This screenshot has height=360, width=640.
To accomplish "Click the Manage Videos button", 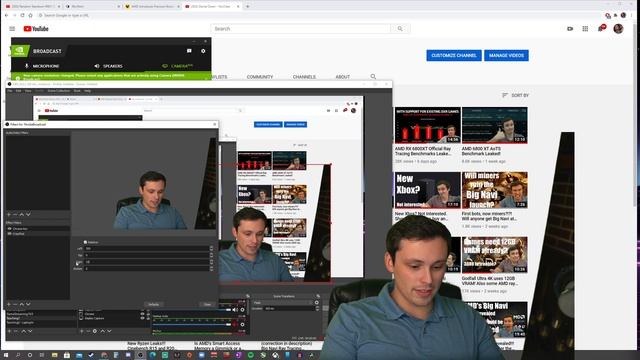I will (x=506, y=56).
